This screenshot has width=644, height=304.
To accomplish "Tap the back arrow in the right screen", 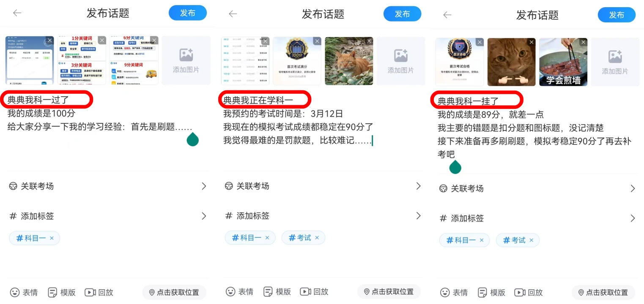I will click(447, 15).
